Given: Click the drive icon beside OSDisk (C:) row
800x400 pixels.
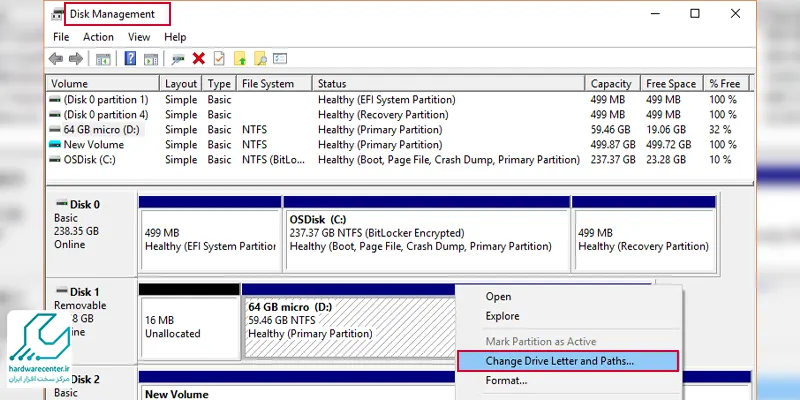Looking at the screenshot, I should coord(55,160).
